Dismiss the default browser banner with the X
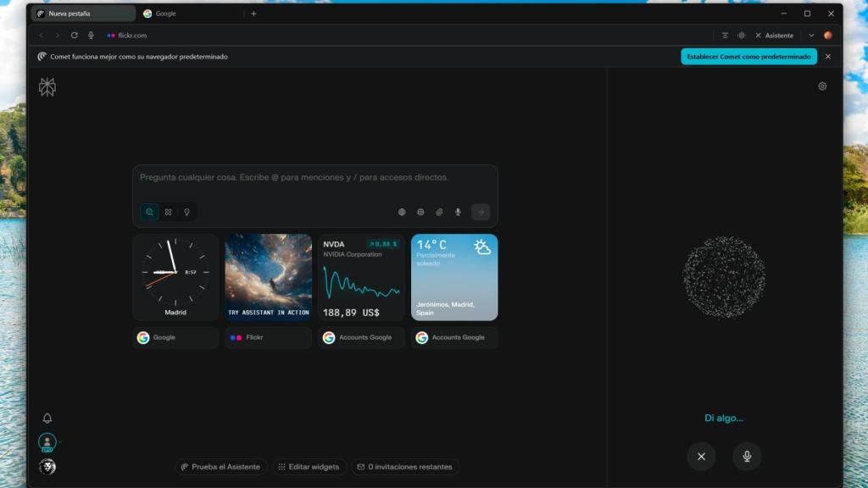The width and height of the screenshot is (868, 488). 828,56
